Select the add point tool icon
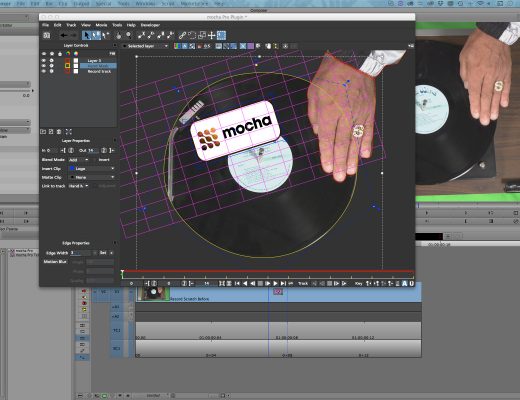 105,35
